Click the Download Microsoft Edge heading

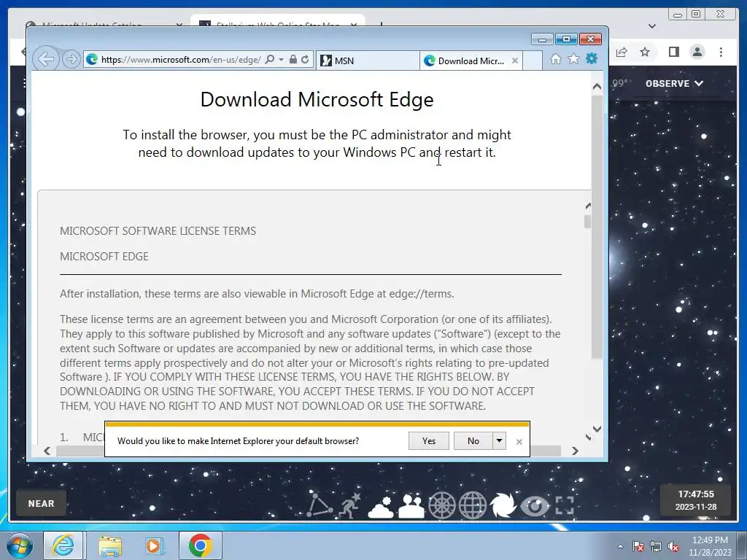317,99
